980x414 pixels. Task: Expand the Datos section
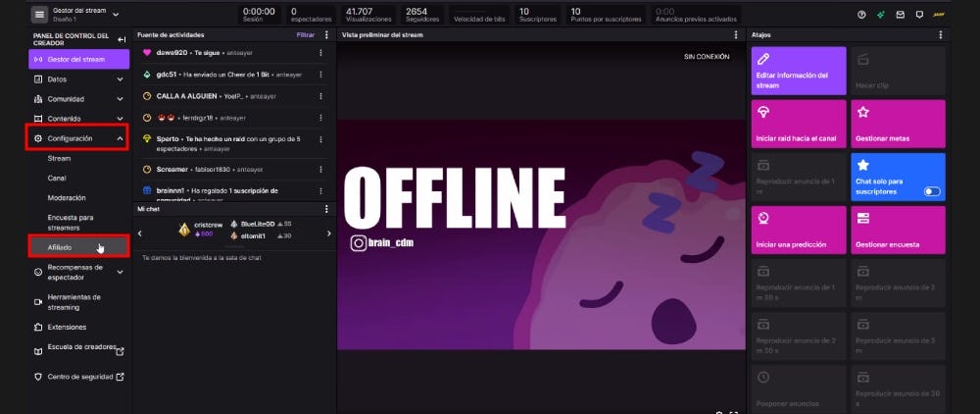pos(120,79)
